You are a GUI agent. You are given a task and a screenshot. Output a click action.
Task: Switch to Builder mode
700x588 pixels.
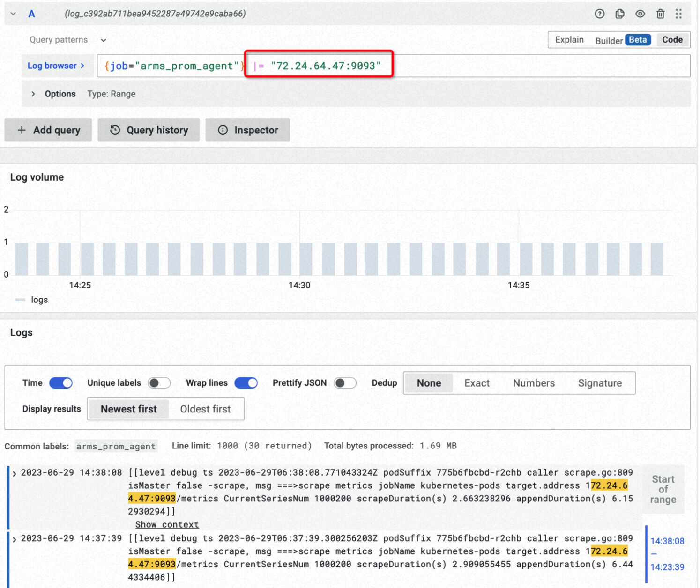(609, 40)
